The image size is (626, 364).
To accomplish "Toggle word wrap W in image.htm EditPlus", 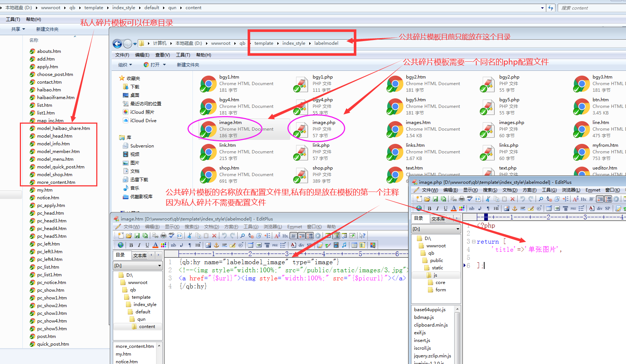I will click(294, 236).
